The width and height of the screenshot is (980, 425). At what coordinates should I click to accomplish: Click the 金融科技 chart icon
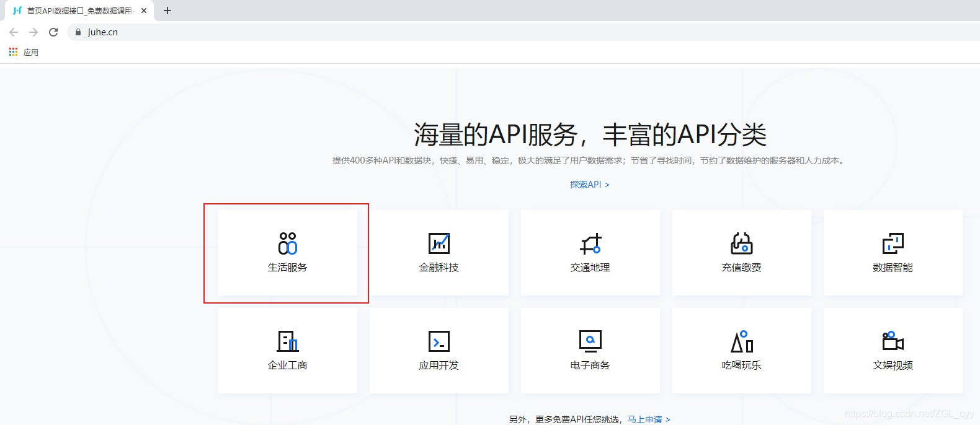click(439, 243)
